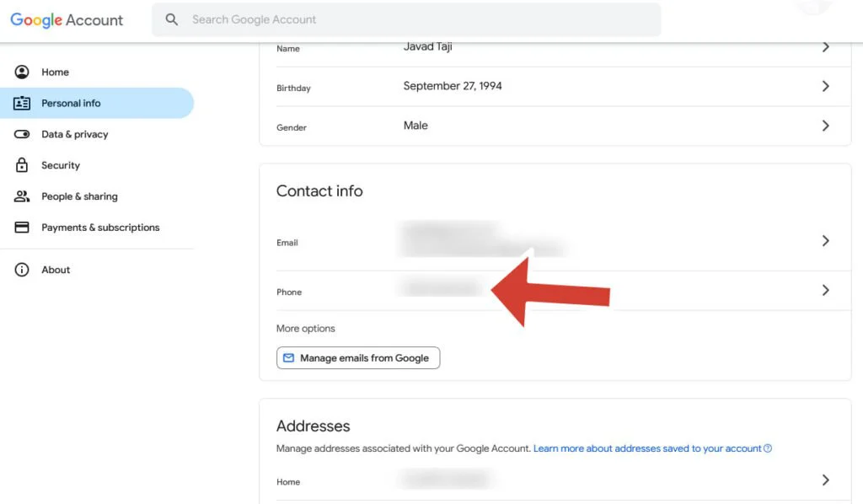Click the Google Account logo
Screen dimensions: 863x504
[x=67, y=19]
